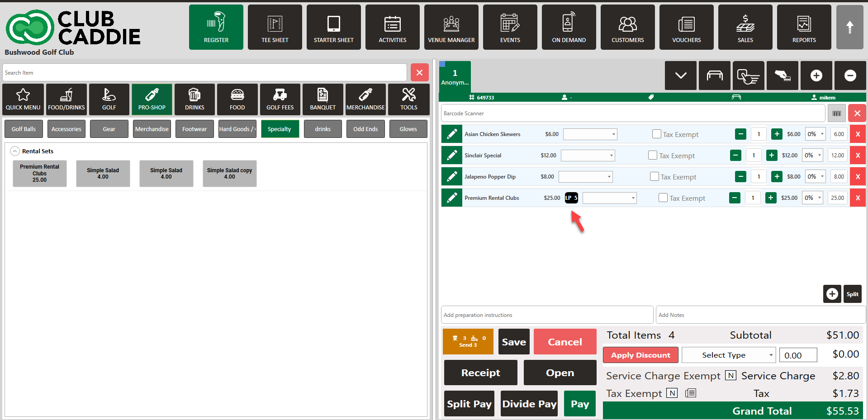Select the Golf Balls subcategory tab
Viewport: 868px width, 420px height.
coord(24,129)
